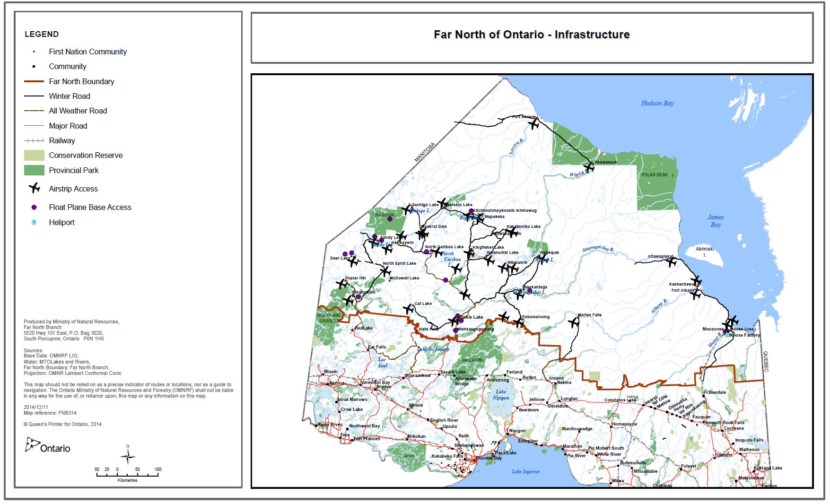This screenshot has width=830, height=504.
Task: Click the Conservation Reserve light green swatch
Action: click(34, 155)
